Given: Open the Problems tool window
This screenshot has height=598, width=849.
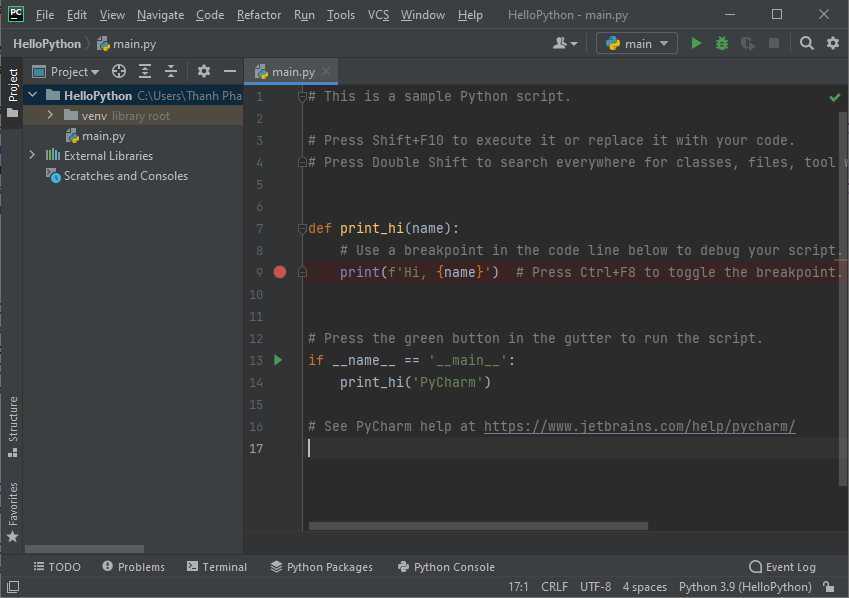Looking at the screenshot, I should coord(134,567).
